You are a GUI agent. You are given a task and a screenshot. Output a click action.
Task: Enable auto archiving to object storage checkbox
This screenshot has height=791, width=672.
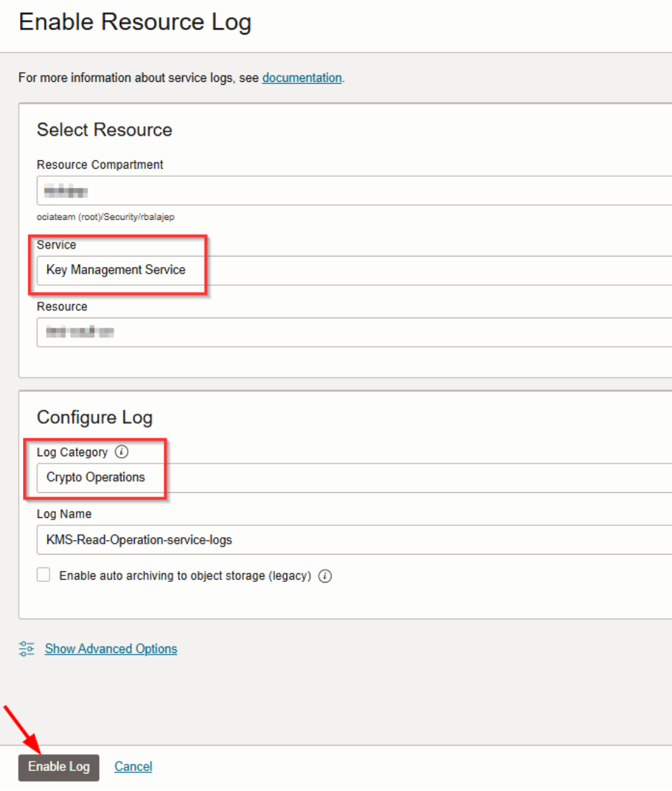44,575
